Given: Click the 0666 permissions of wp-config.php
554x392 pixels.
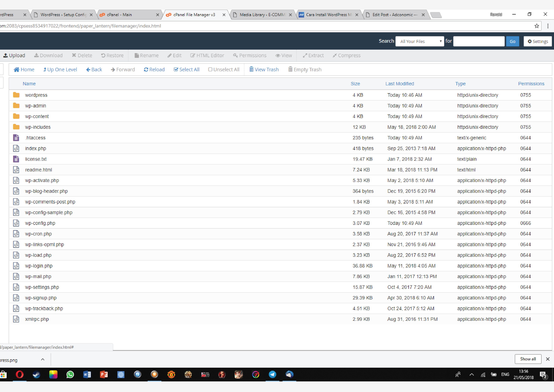Looking at the screenshot, I should coord(525,223).
